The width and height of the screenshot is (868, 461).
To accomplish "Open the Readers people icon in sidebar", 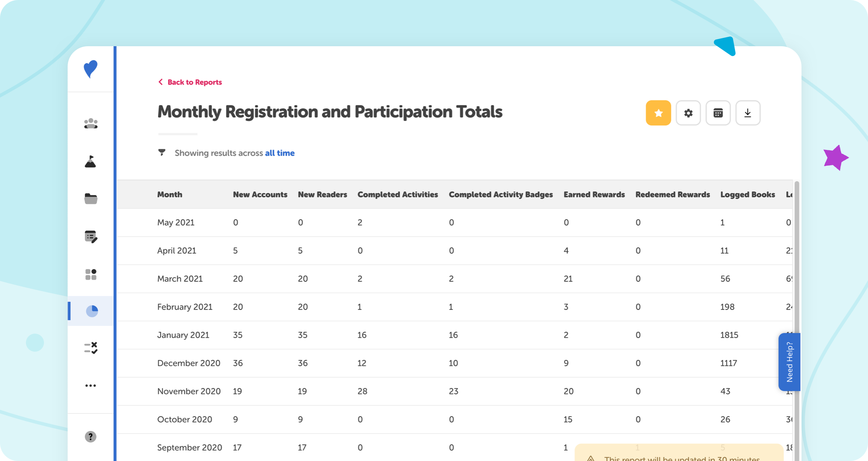I will point(91,123).
